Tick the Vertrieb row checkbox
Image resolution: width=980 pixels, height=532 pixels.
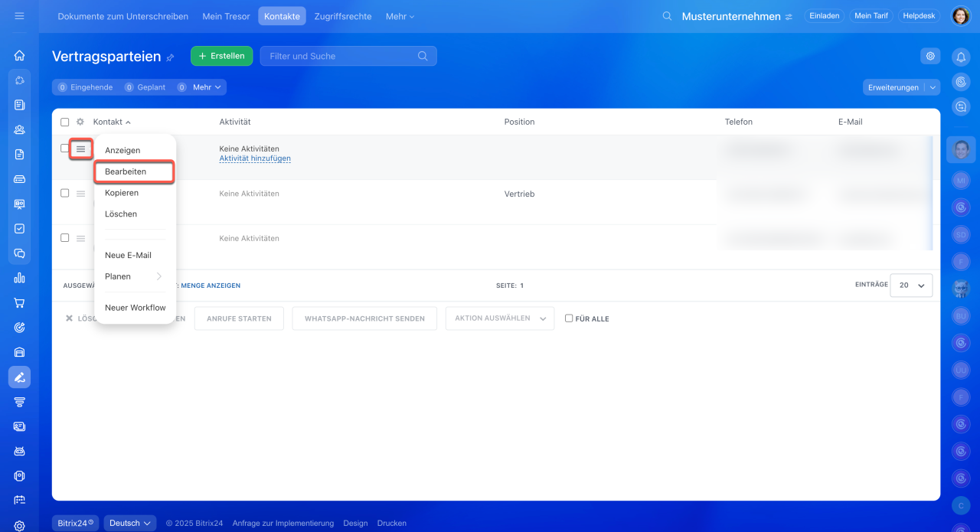click(64, 193)
